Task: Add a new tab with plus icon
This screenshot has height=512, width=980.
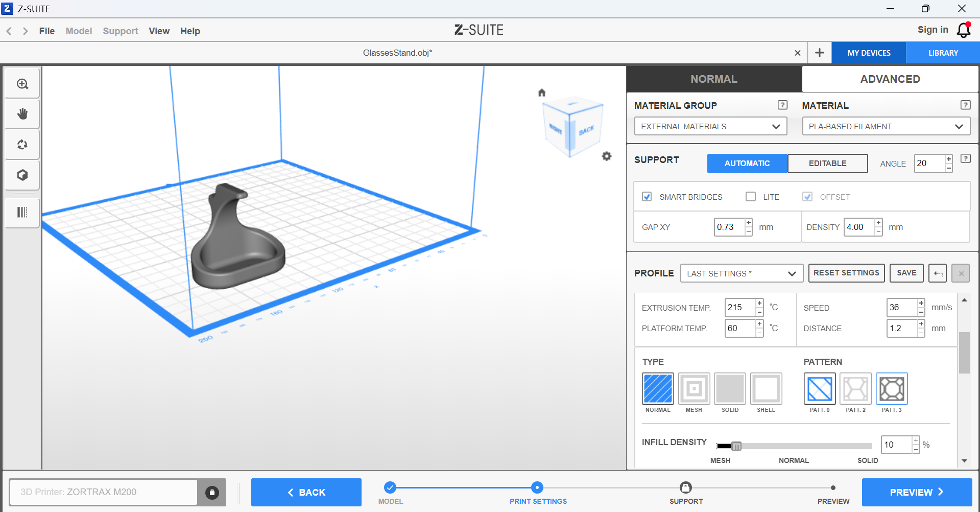Action: [x=820, y=53]
